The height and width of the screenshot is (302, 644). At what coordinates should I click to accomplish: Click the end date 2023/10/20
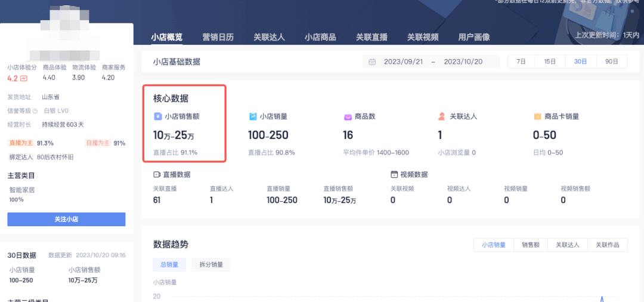(463, 62)
